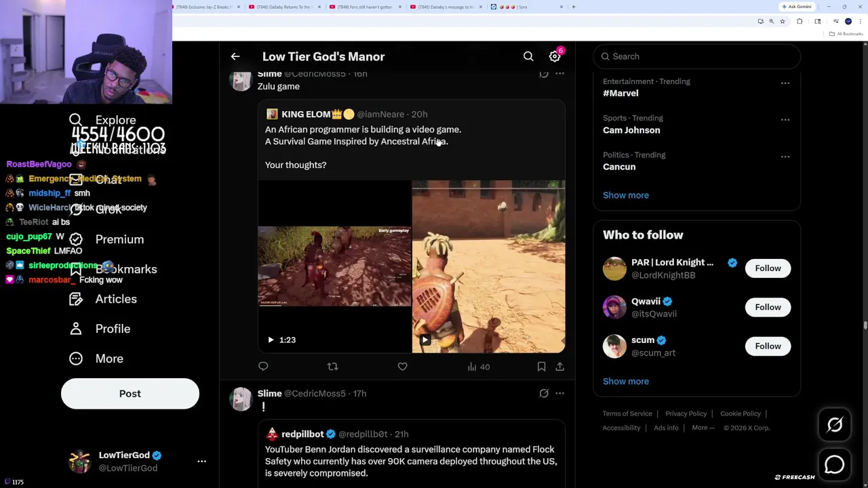Open Articles in the left sidebar
Viewport: 868px width, 488px height.
click(102, 299)
